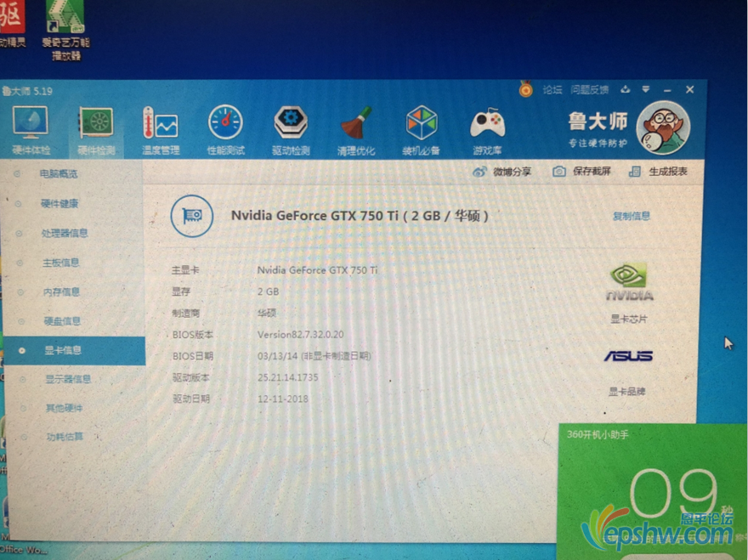The height and width of the screenshot is (560, 748).
Task: Launch the 性能测试 performance test icon
Action: (225, 131)
